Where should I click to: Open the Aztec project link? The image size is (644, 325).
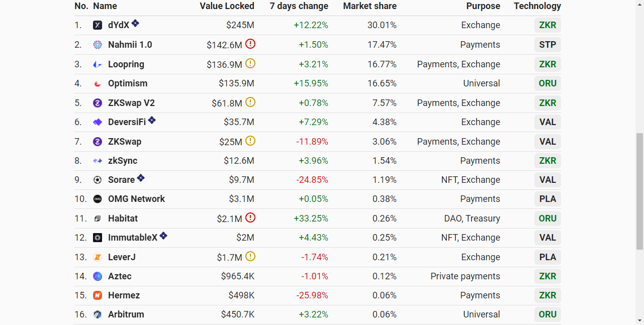pyautogui.click(x=120, y=276)
